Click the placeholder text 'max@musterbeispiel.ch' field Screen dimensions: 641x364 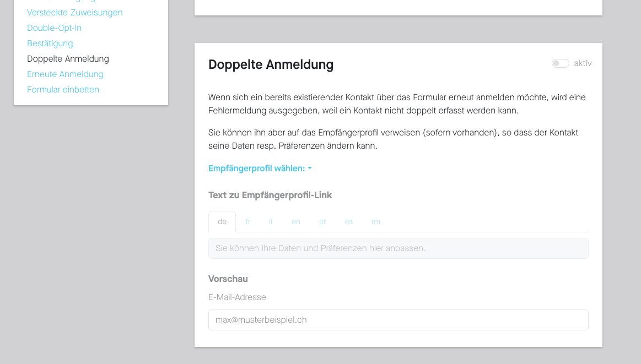pos(398,319)
